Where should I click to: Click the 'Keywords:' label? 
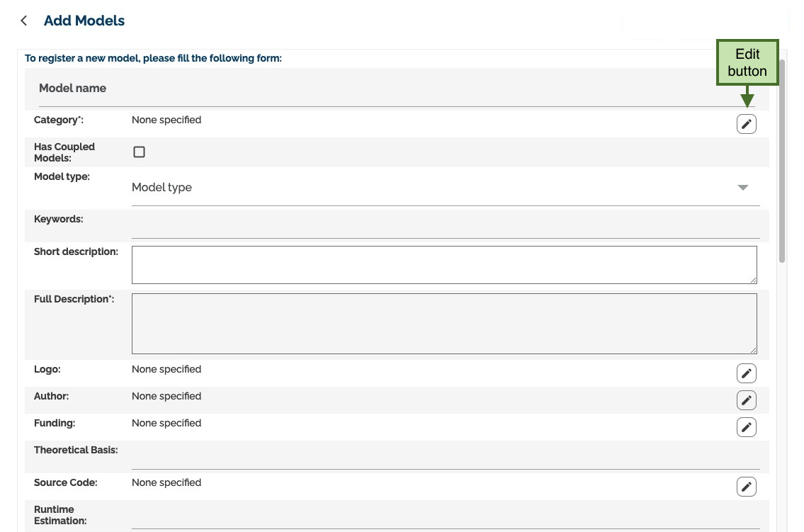coord(59,220)
